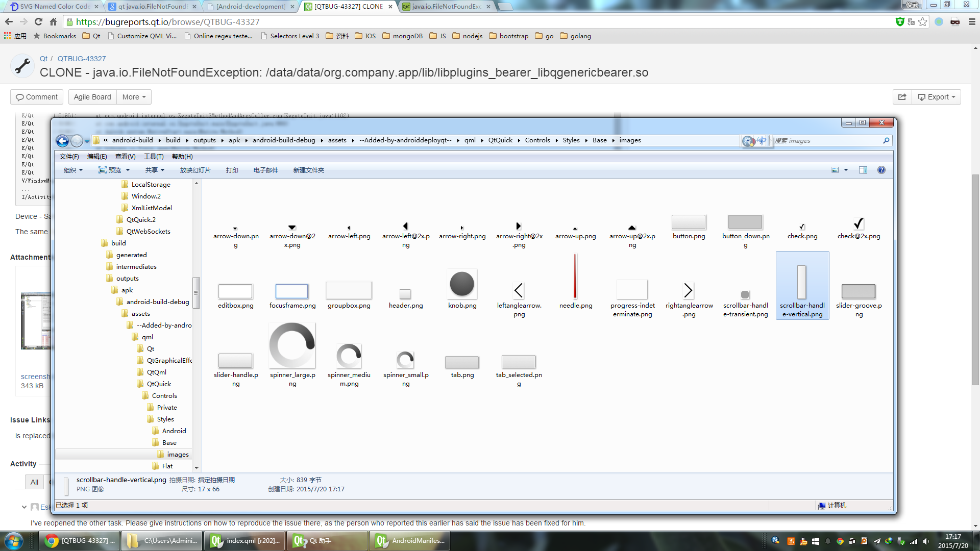
Task: Select spinner_small.png file
Action: click(x=406, y=369)
